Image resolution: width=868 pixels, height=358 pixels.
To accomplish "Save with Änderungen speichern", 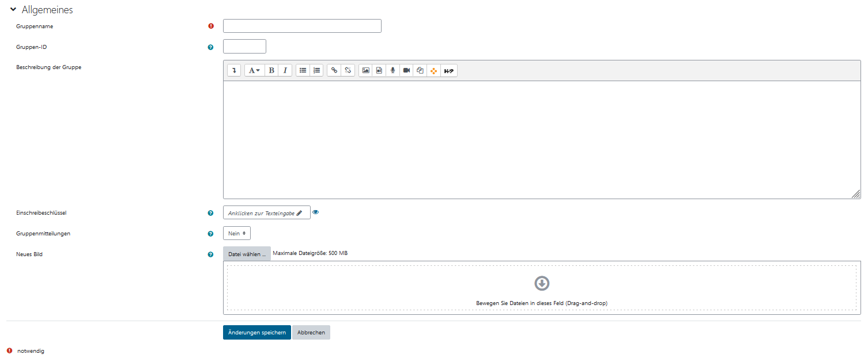I will click(x=257, y=332).
